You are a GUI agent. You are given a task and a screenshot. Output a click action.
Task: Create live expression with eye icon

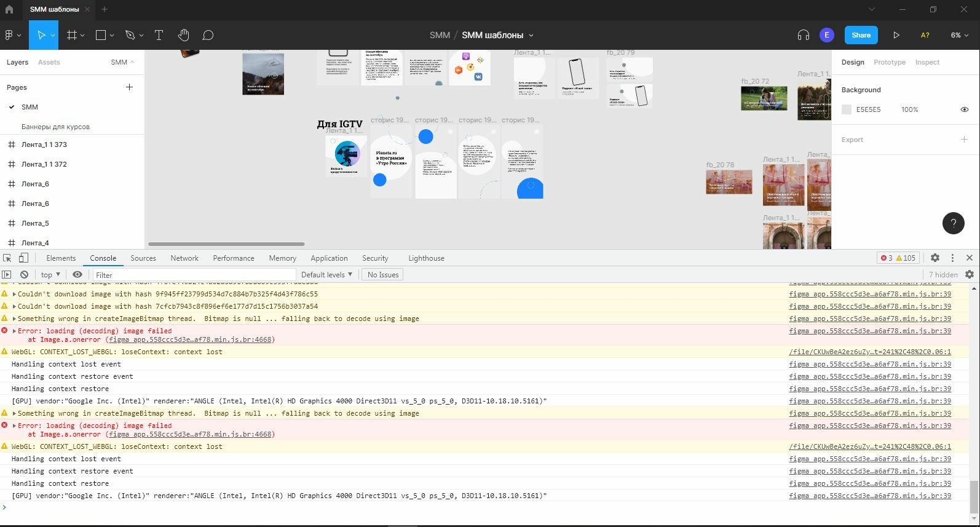click(77, 275)
